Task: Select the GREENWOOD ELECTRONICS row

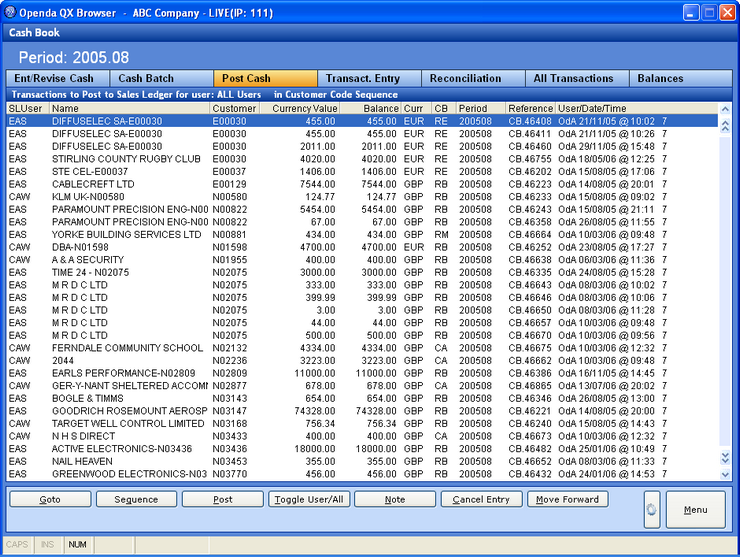Action: (362, 474)
